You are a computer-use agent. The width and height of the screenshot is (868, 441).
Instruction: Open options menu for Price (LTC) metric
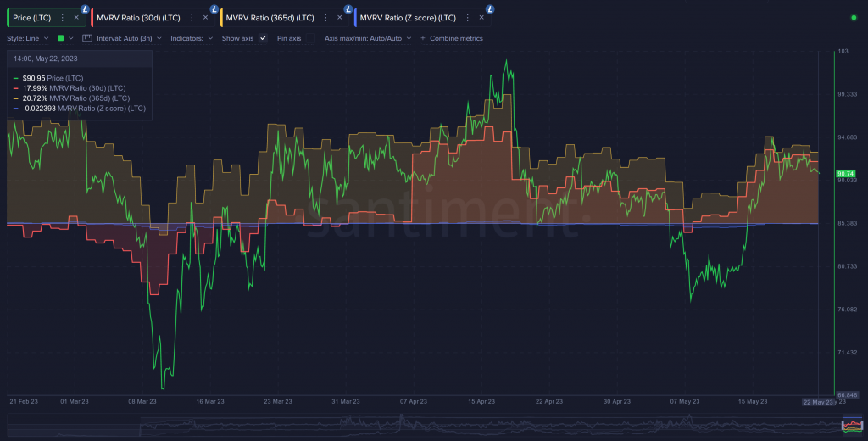63,17
